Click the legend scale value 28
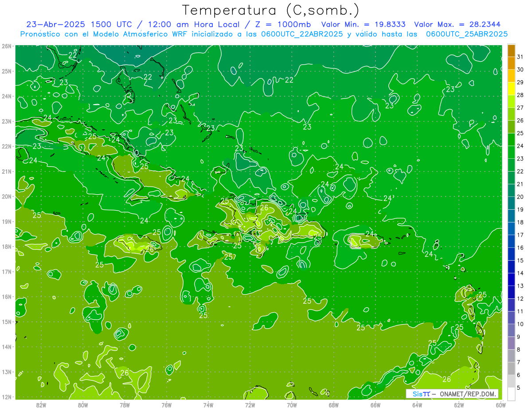Screen dimensions: 532x411 [x=520, y=95]
